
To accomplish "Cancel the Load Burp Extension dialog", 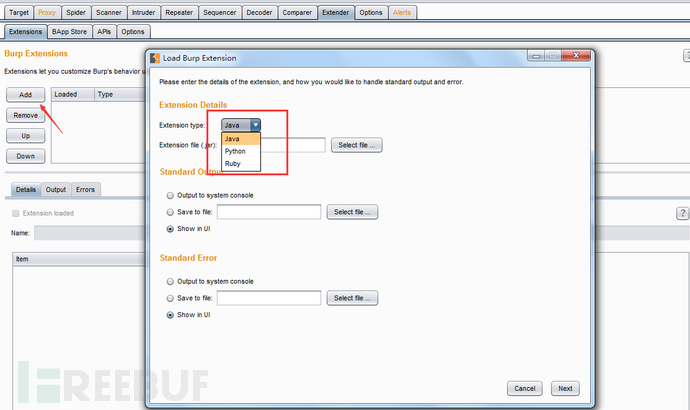I will pos(525,388).
